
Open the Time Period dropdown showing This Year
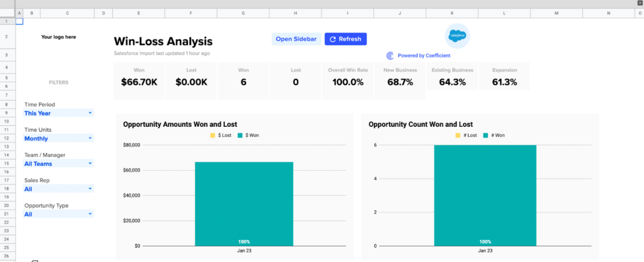click(58, 113)
